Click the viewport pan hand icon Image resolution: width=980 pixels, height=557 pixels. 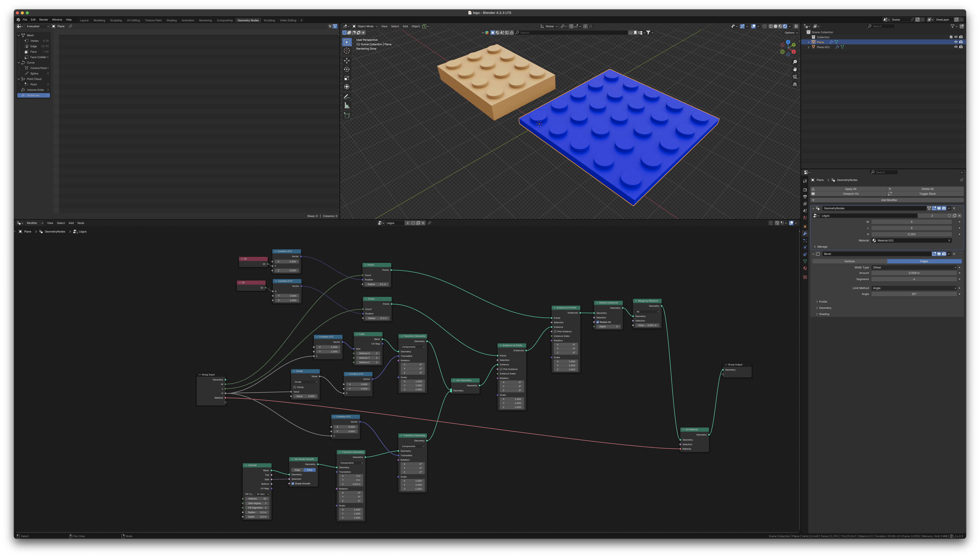coord(795,69)
